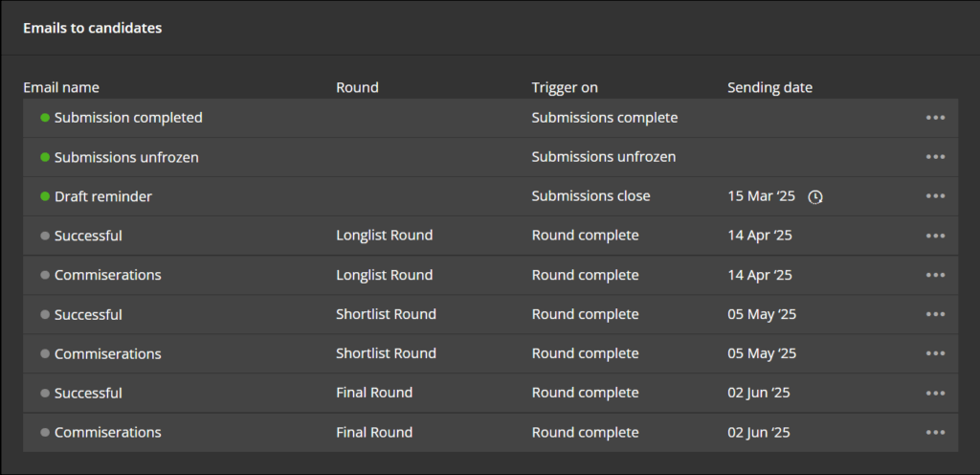This screenshot has height=475, width=980.
Task: Open the options menu for Submission completed
Action: coord(935,118)
